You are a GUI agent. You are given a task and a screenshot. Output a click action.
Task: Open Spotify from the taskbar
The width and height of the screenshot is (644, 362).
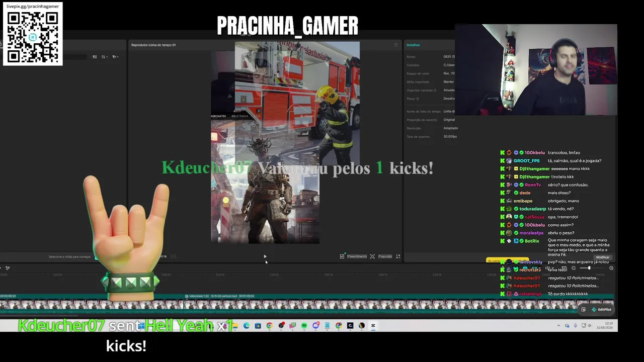304,326
